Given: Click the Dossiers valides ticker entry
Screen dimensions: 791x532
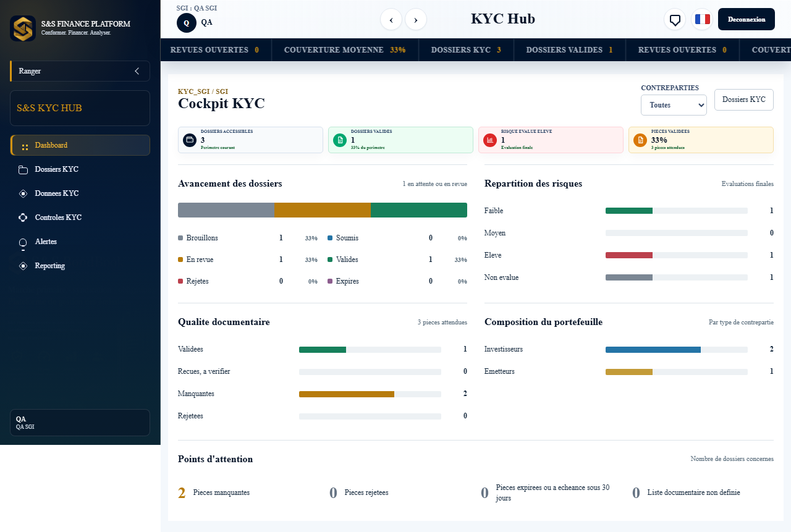Looking at the screenshot, I should tap(570, 50).
